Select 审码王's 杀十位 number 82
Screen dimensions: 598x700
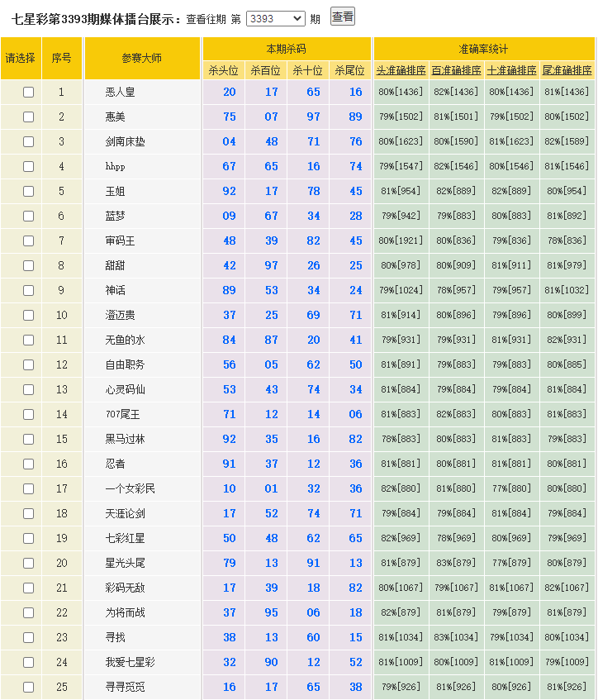pyautogui.click(x=313, y=240)
